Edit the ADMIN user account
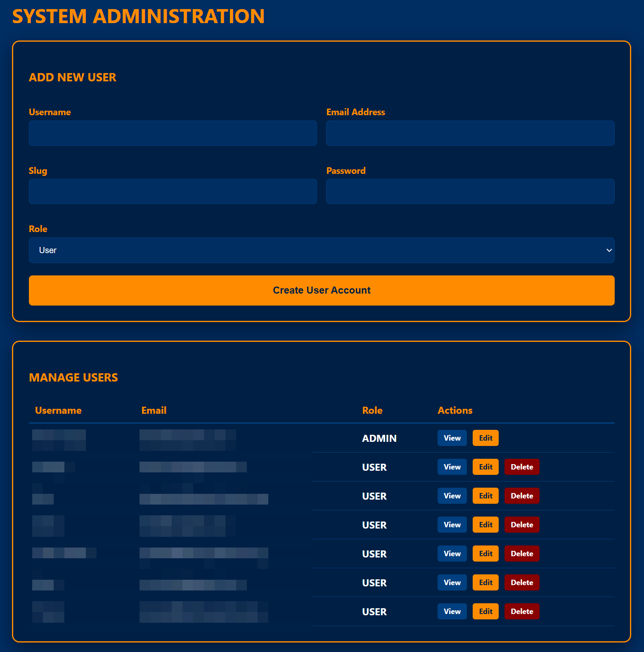This screenshot has height=652, width=644. click(485, 438)
